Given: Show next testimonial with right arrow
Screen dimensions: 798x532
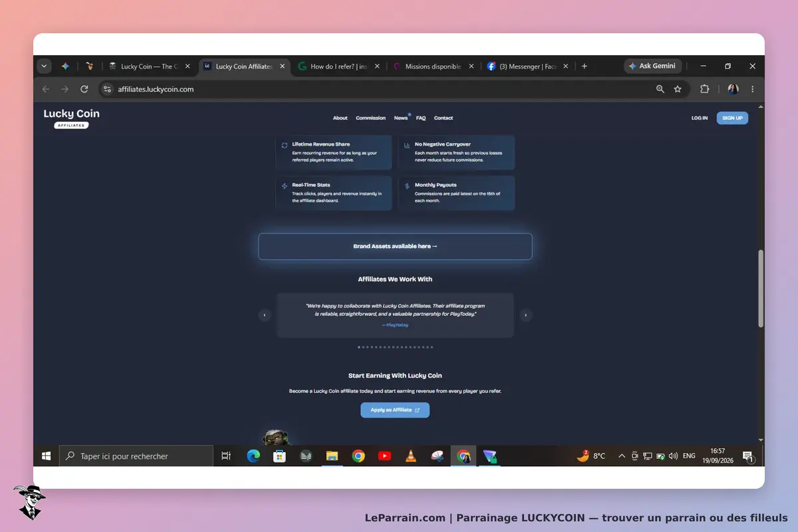Looking at the screenshot, I should (526, 315).
